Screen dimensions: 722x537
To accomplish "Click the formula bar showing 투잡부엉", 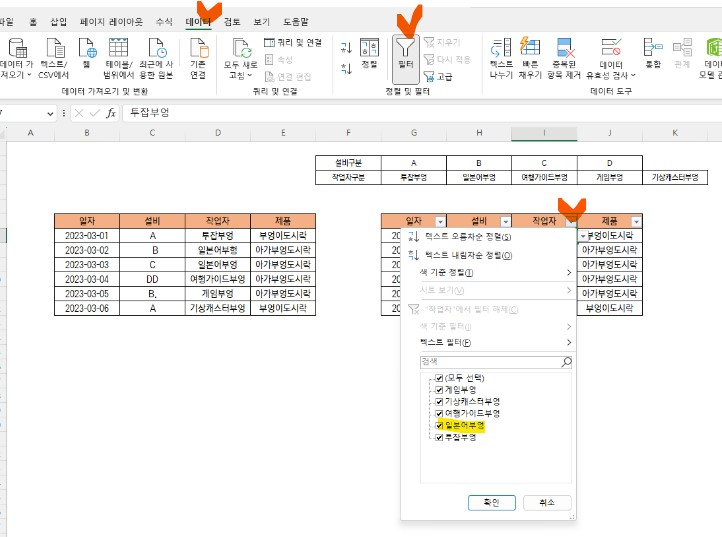I will click(421, 113).
